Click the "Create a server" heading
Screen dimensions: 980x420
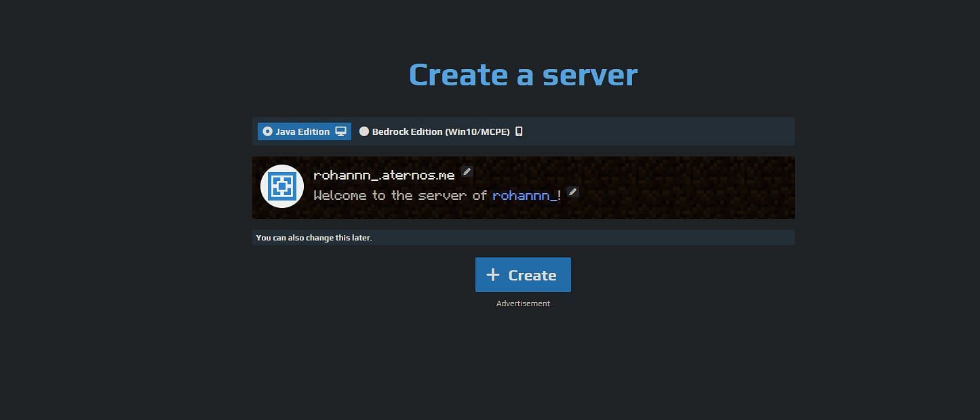[523, 75]
